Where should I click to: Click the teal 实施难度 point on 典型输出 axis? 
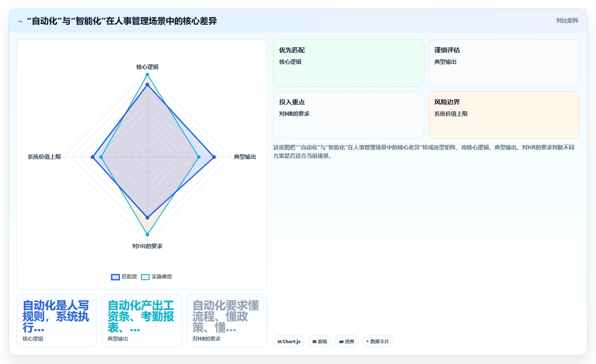tap(199, 158)
